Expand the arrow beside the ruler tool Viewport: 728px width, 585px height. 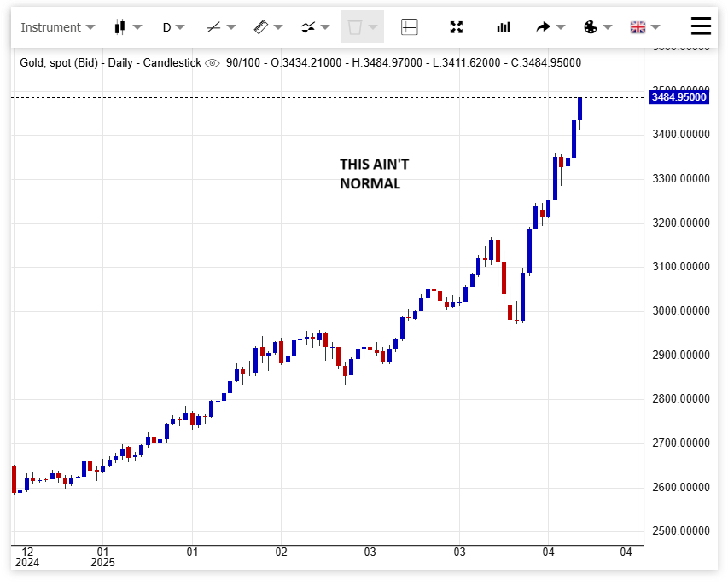[x=278, y=27]
